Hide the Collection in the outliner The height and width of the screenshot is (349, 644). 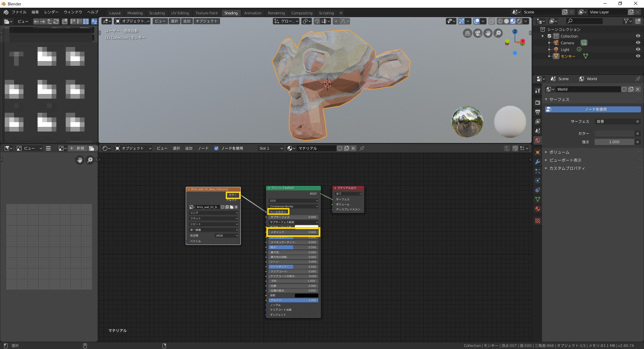(638, 36)
